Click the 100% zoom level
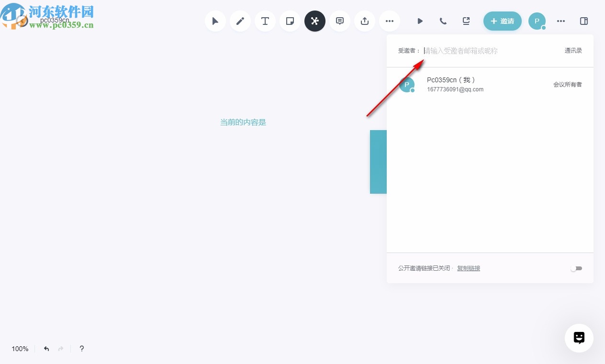This screenshot has width=605, height=364. [20, 349]
